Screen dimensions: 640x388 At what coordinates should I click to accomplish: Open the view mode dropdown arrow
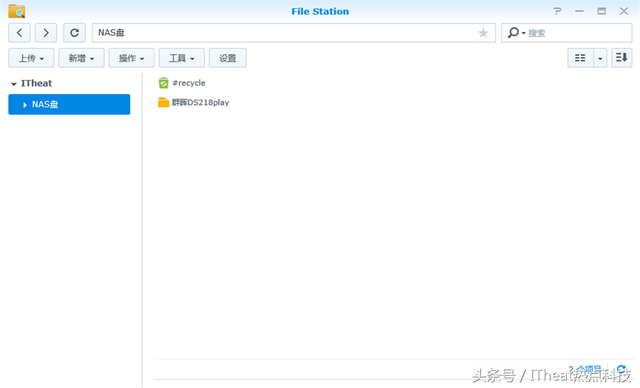tap(600, 58)
